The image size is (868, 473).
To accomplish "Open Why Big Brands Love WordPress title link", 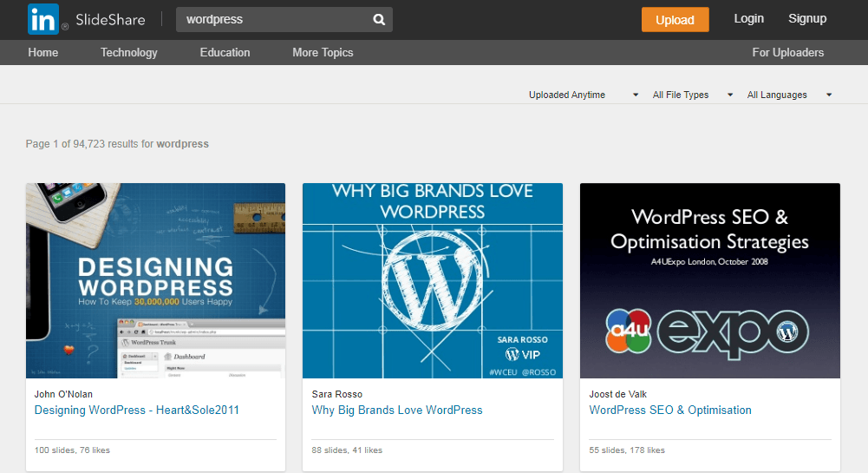I will tap(397, 411).
